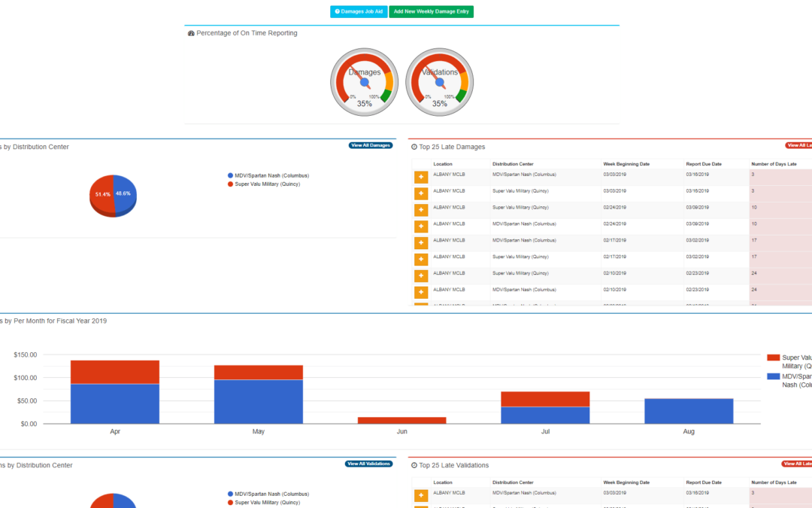Click MDV/Spartan Nash (Columbus) text in validations pie legend
This screenshot has height=508, width=812.
(x=272, y=494)
